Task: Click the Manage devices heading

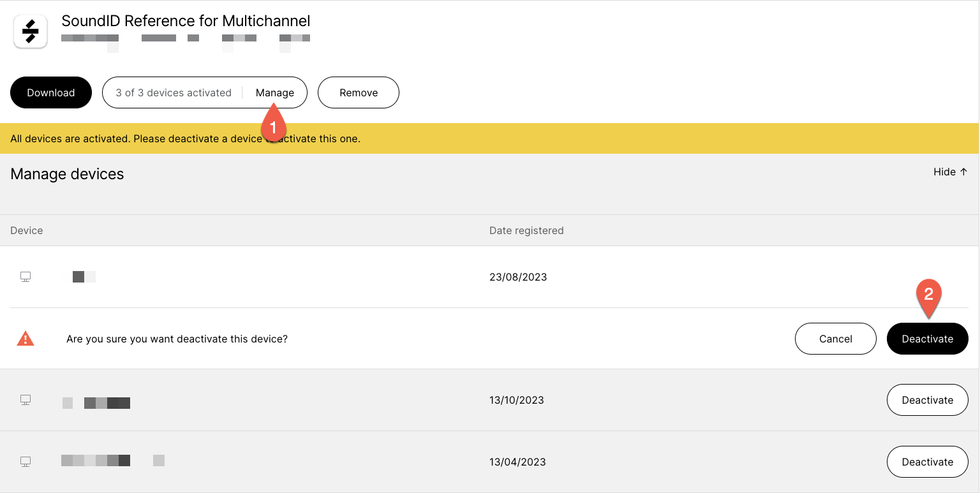Action: click(x=67, y=174)
